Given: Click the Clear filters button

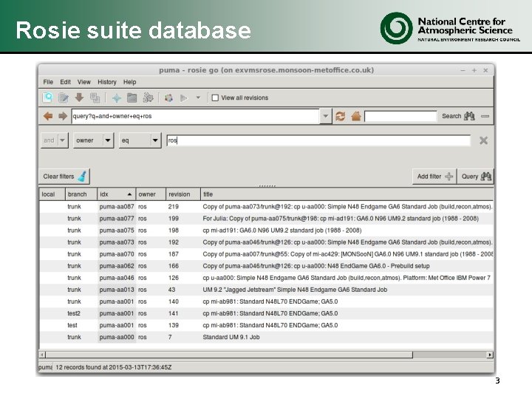Looking at the screenshot, I should pos(64,177).
